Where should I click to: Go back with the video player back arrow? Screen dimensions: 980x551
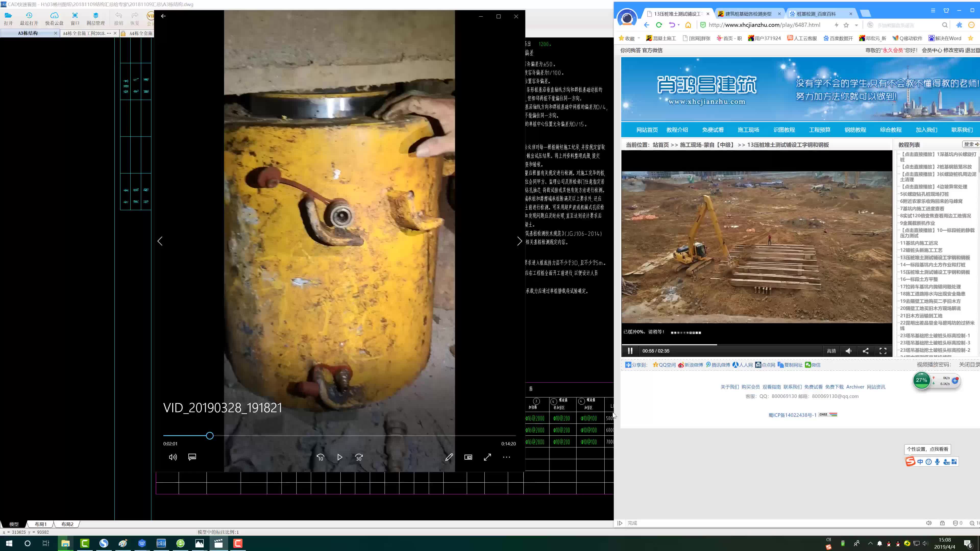click(163, 16)
